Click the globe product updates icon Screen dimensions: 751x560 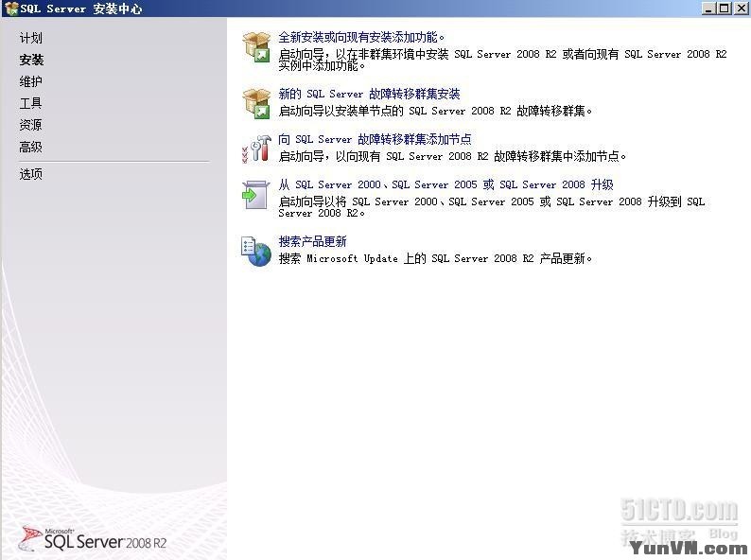pyautogui.click(x=255, y=252)
